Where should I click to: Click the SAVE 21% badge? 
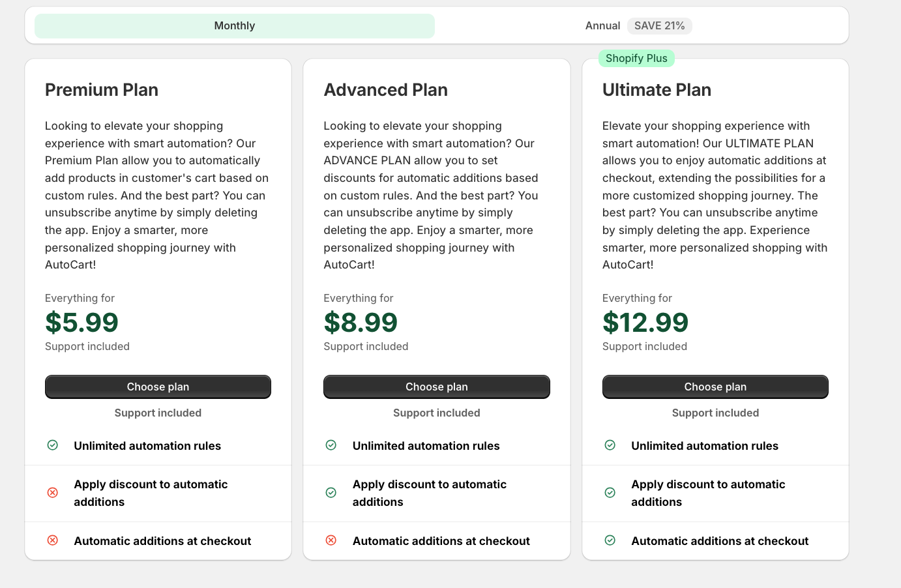pos(659,26)
